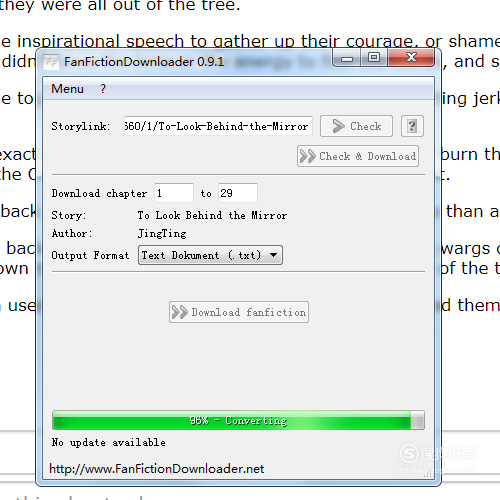Viewport: 500px width, 500px height.
Task: Click the Storylink help question icon button
Action: coord(412,126)
